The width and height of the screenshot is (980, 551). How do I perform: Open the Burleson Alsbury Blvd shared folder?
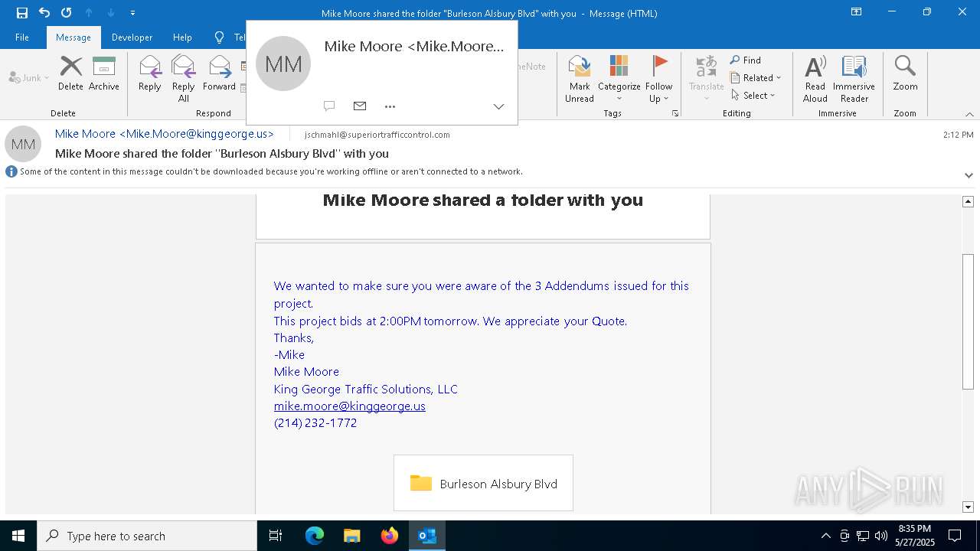click(x=483, y=484)
